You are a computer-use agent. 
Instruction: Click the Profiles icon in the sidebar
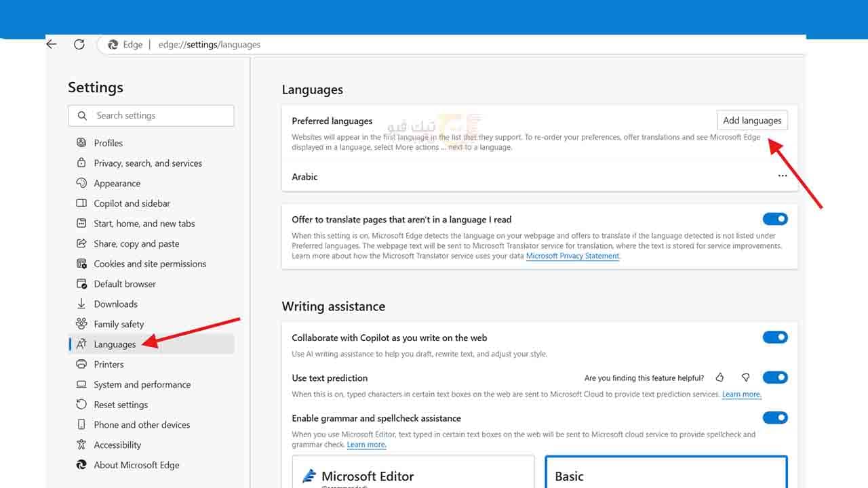[81, 143]
